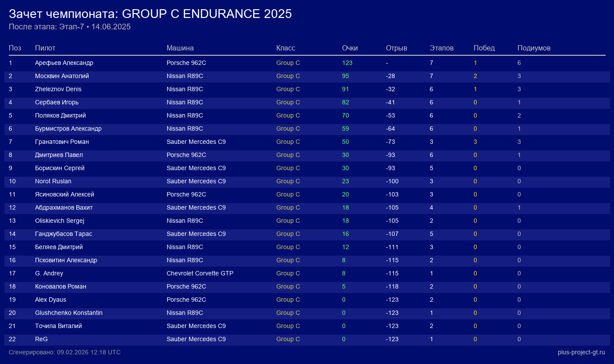
Task: Click the Chevrolet Corvette GTP car cell
Action: [200, 273]
